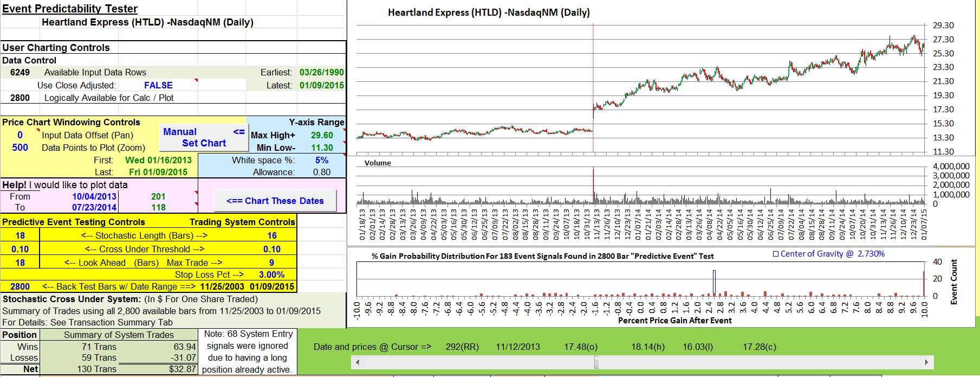Click the blue Center of Gravity bar in histogram
The image size is (980, 377).
click(714, 283)
